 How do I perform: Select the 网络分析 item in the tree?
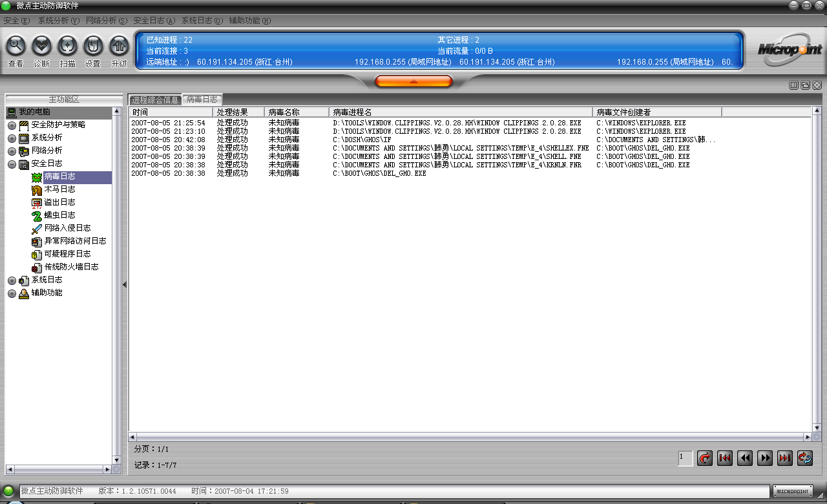pos(47,151)
